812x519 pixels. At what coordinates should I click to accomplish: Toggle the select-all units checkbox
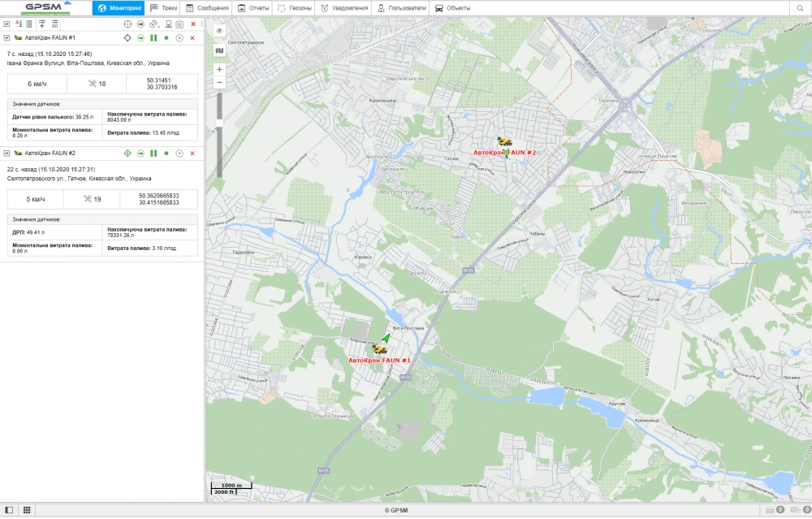tap(6, 24)
